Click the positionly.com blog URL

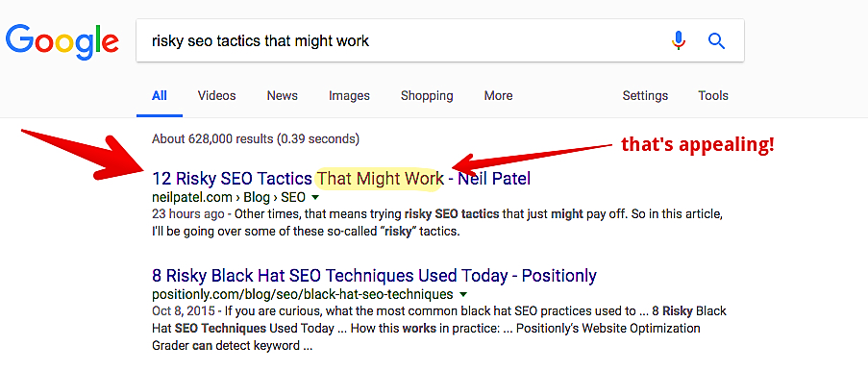pyautogui.click(x=302, y=294)
